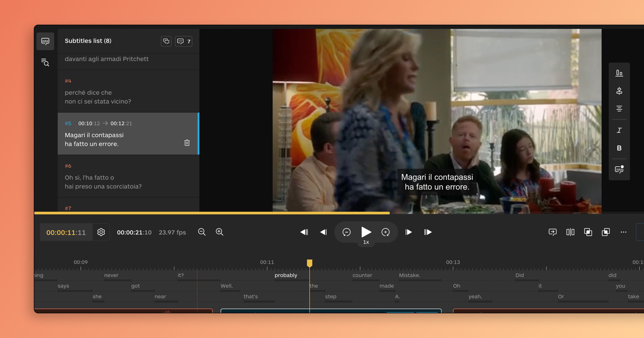This screenshot has width=644, height=338.
Task: Open more options ellipsis menu
Action: 623,232
